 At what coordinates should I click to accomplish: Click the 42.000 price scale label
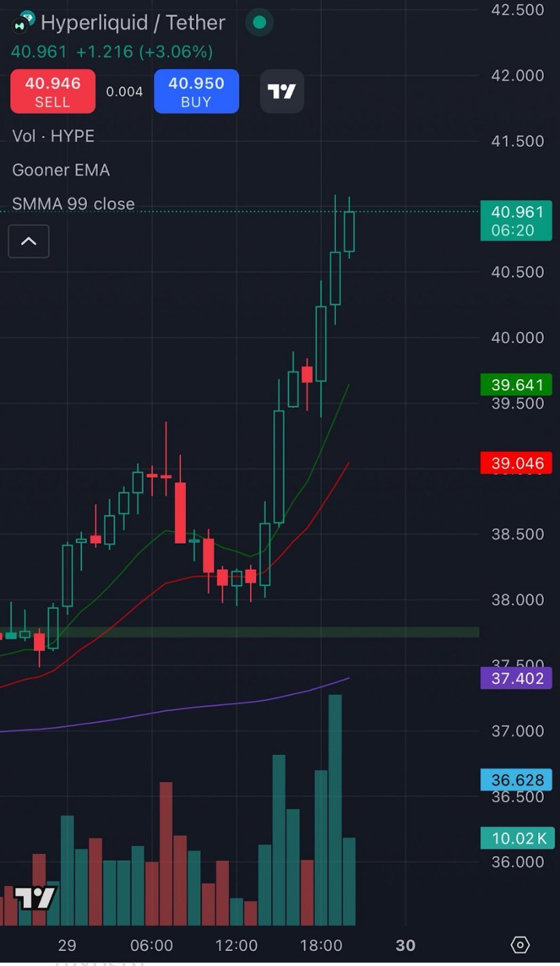517,75
